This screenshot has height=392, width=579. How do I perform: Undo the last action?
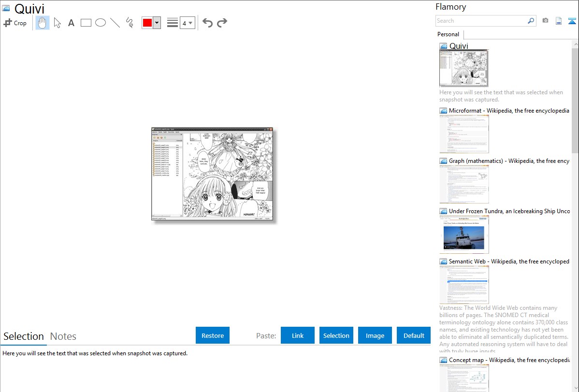[x=207, y=23]
